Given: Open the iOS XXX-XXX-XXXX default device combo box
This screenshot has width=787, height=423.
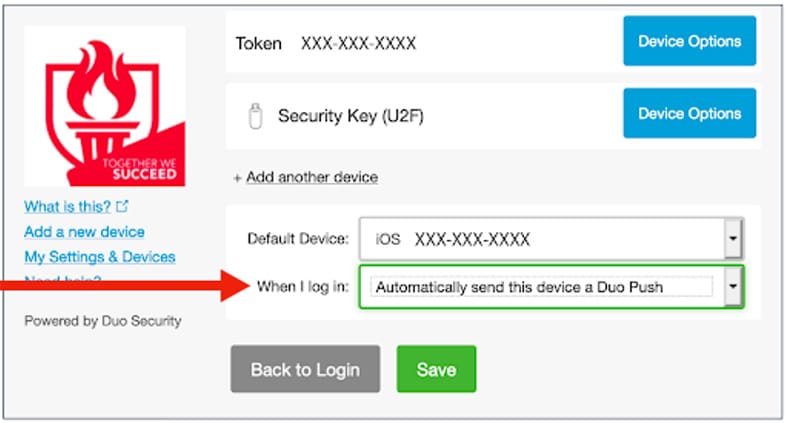Looking at the screenshot, I should click(x=551, y=238).
